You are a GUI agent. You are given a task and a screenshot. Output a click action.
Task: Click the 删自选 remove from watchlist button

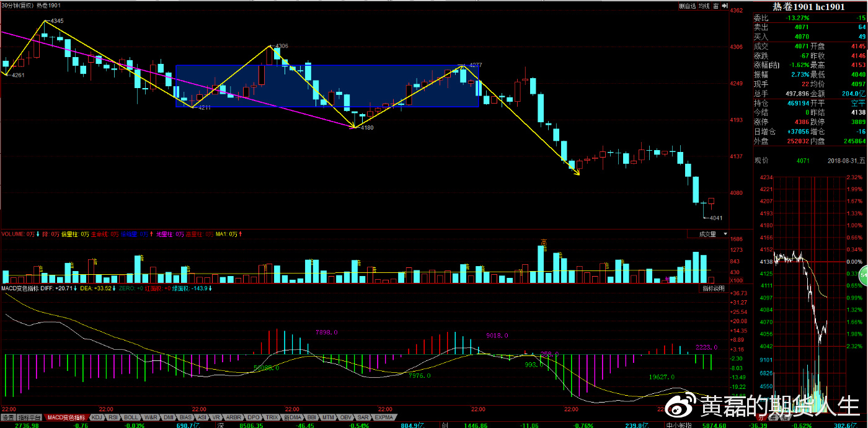(686, 6)
